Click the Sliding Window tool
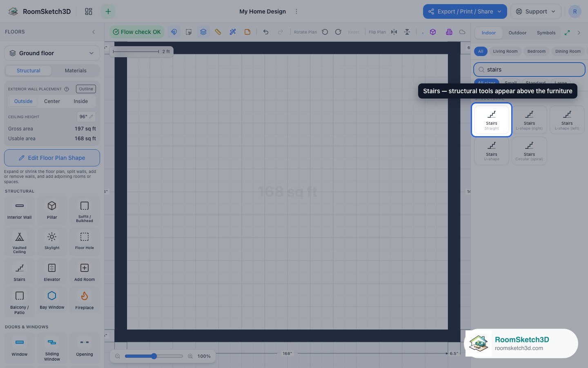Image resolution: width=588 pixels, height=368 pixels. [x=52, y=348]
